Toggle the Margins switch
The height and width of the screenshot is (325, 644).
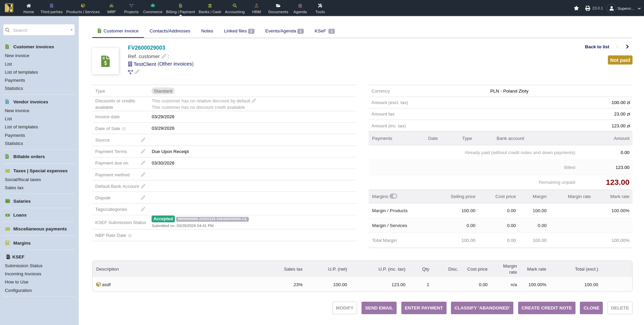[x=393, y=196]
